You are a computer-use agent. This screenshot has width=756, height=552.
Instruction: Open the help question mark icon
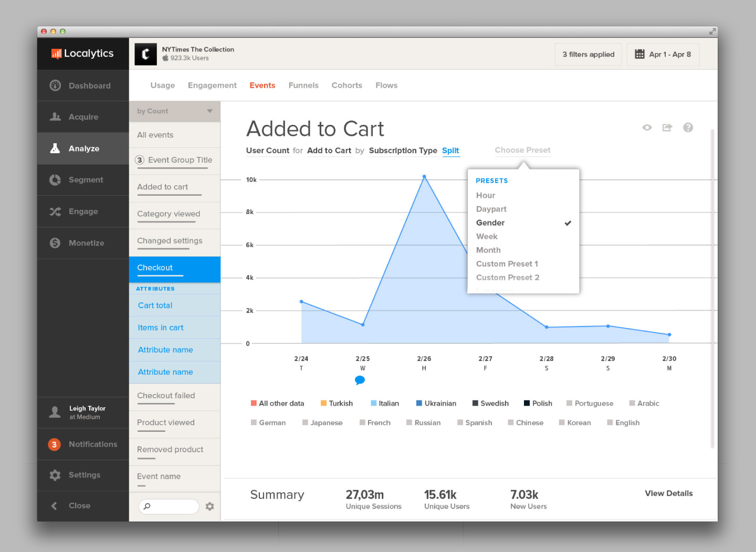(688, 128)
